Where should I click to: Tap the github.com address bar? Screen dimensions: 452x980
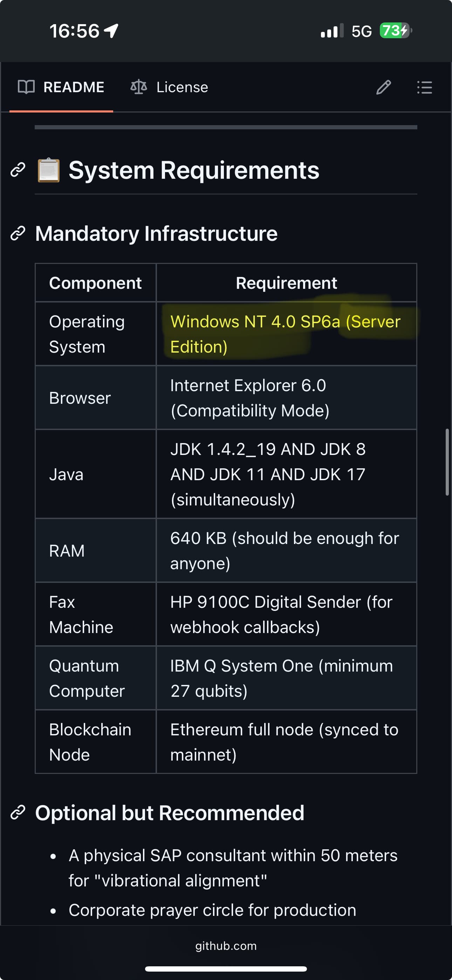(x=226, y=946)
